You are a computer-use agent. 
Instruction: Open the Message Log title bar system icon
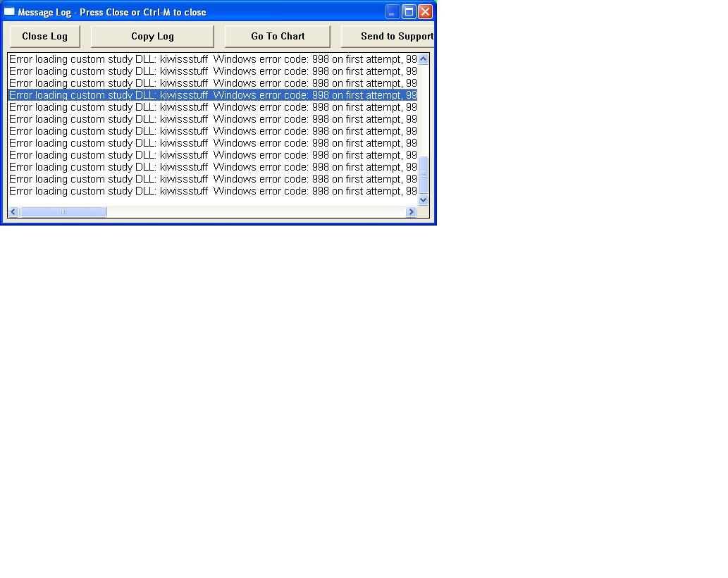tap(9, 11)
